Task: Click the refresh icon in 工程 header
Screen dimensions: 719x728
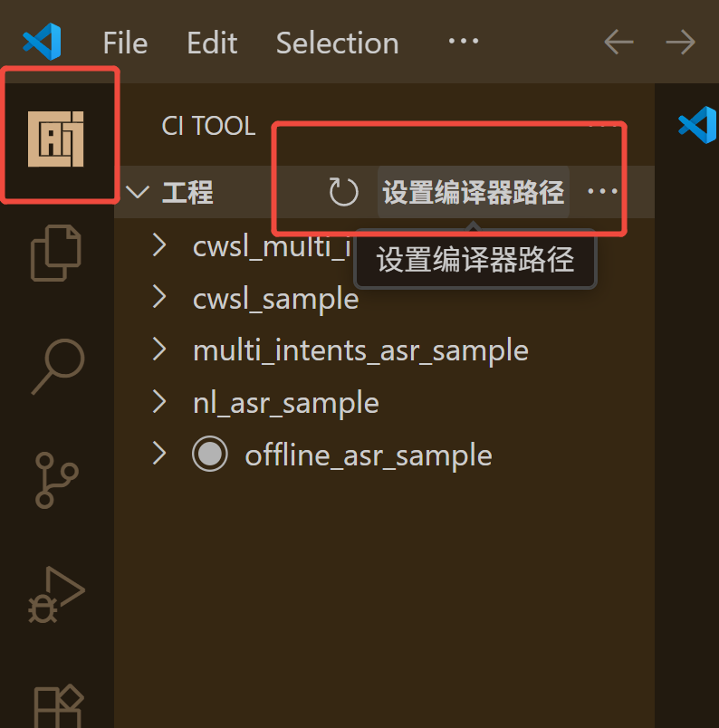Action: [x=343, y=192]
